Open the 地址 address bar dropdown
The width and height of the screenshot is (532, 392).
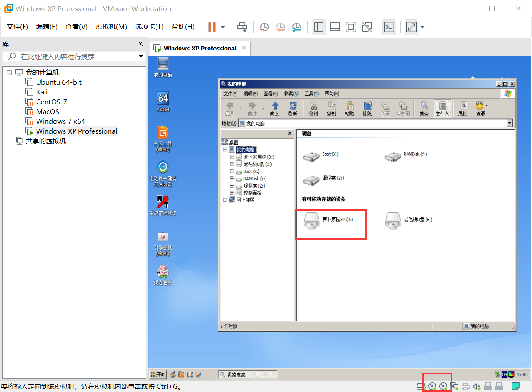[509, 123]
